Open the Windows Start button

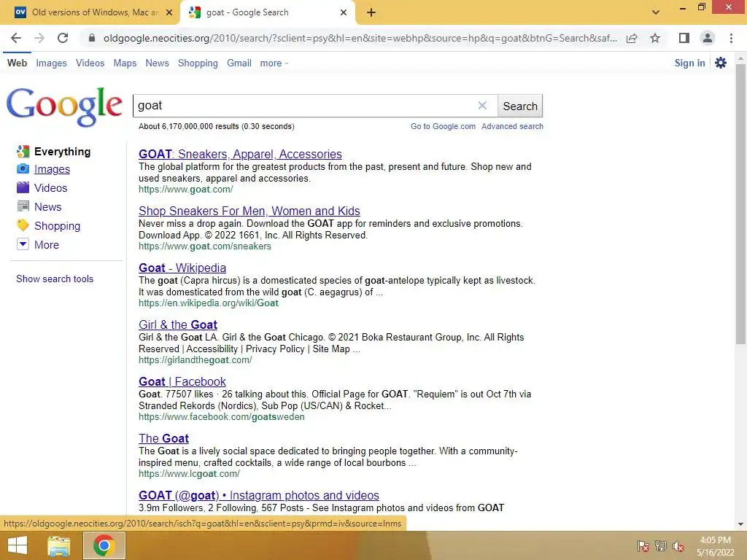(18, 545)
